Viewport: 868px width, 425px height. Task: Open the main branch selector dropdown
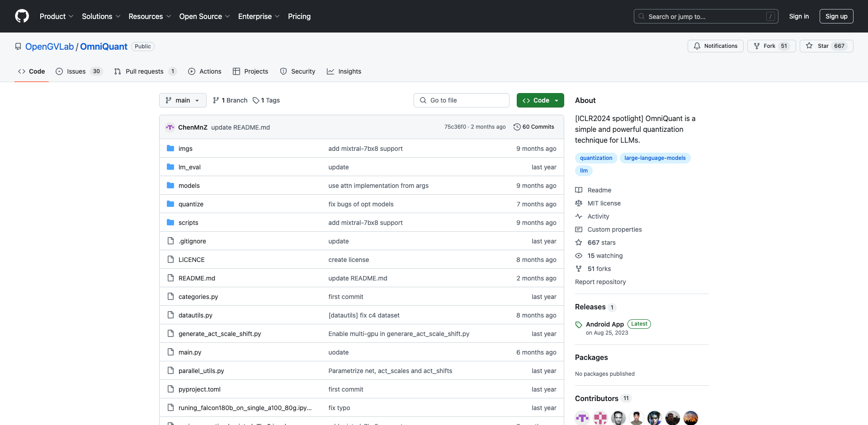coord(183,100)
